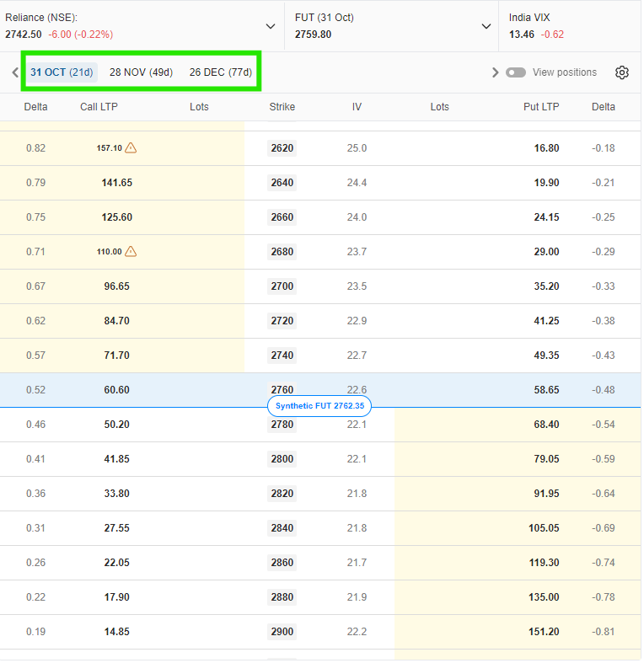This screenshot has height=663, width=644.
Task: Click put LTP 29.00
Action: [x=546, y=252]
